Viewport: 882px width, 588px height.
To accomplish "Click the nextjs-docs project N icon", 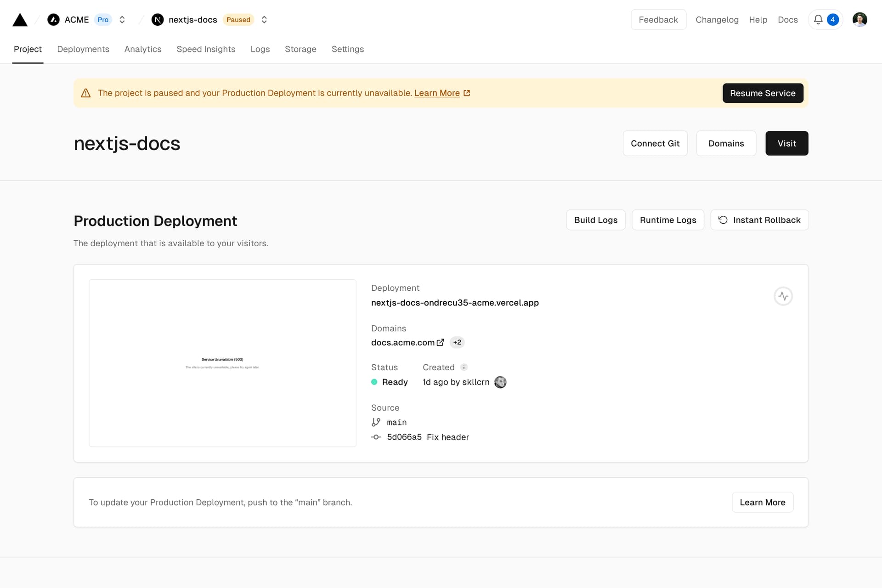I will pyautogui.click(x=158, y=20).
